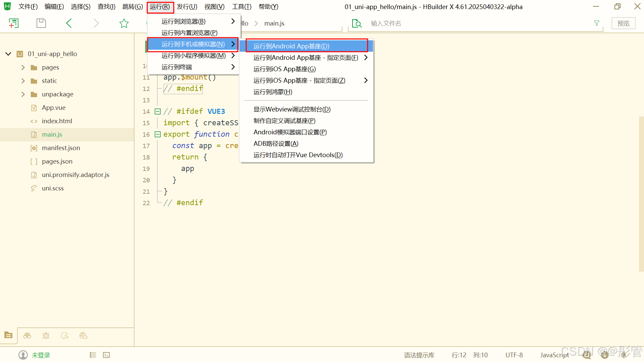Open Android emulator port settings

coord(307,132)
